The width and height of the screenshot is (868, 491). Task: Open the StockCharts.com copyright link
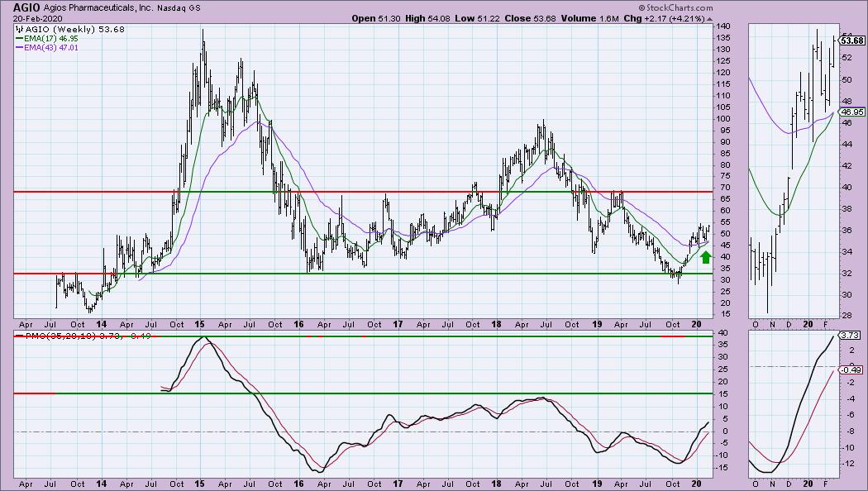click(x=675, y=7)
